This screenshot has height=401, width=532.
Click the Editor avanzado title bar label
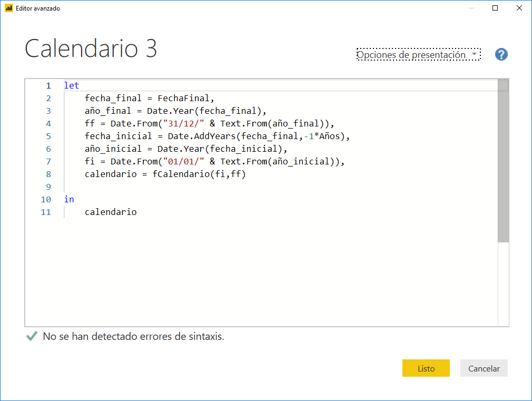pos(38,8)
